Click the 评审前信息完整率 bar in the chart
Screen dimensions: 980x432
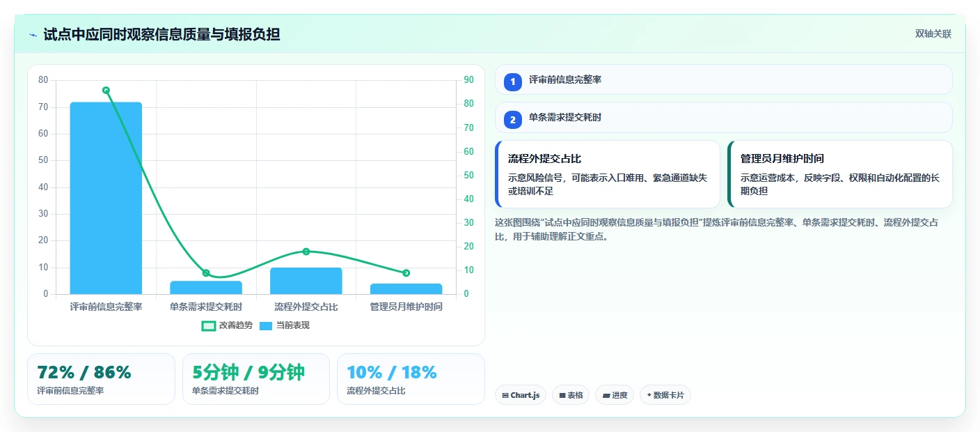click(106, 198)
